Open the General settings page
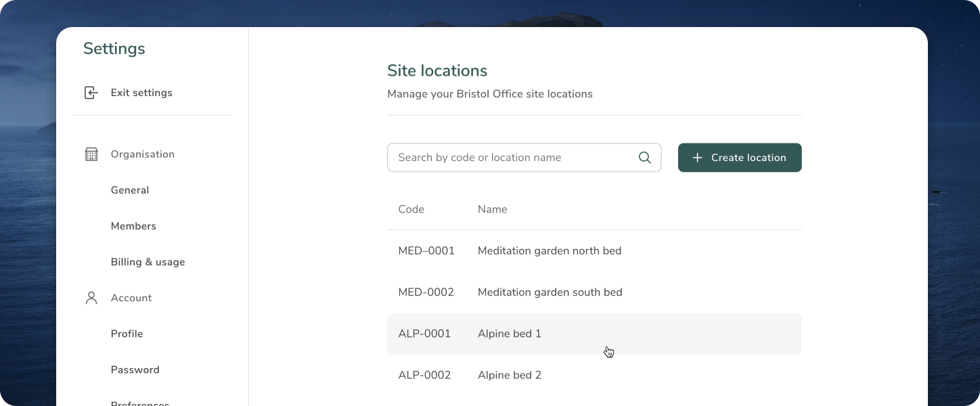The image size is (980, 406). coord(130,190)
